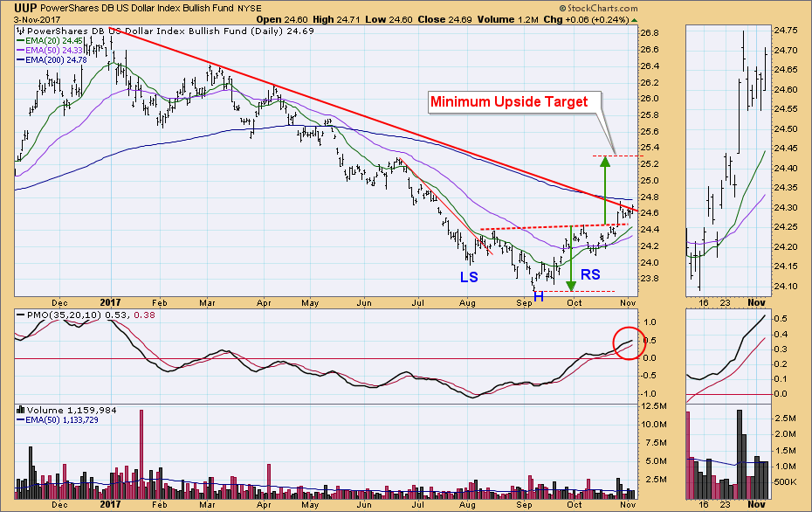Click the tallest red volume bar in January
This screenshot has width=812, height=512.
click(x=141, y=454)
